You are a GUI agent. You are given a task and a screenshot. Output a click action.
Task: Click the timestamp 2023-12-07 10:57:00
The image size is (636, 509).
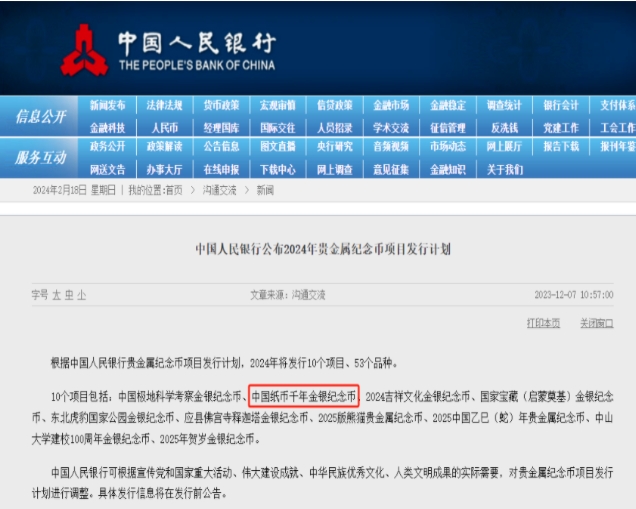point(574,295)
